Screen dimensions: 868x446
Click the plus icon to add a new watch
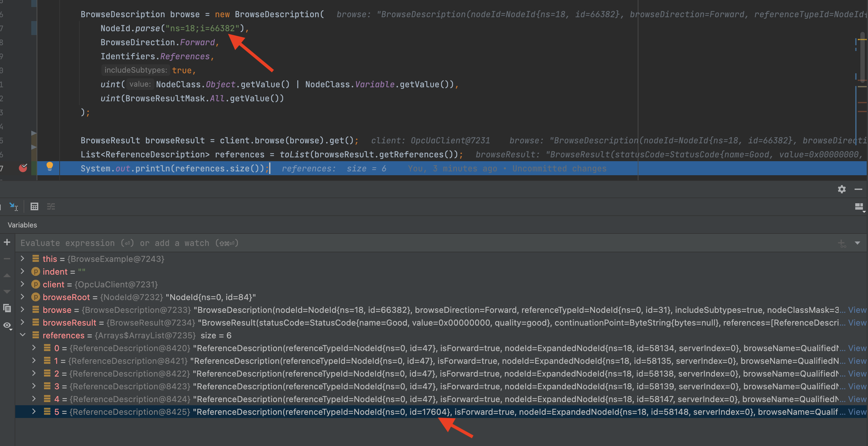point(7,242)
